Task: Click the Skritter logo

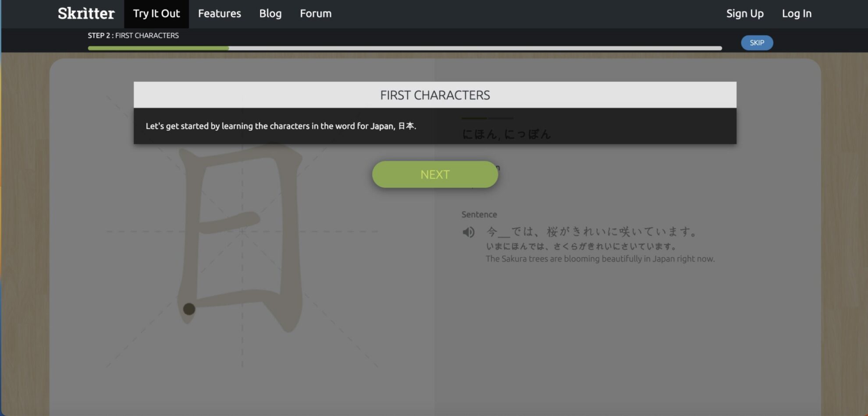Action: tap(86, 14)
